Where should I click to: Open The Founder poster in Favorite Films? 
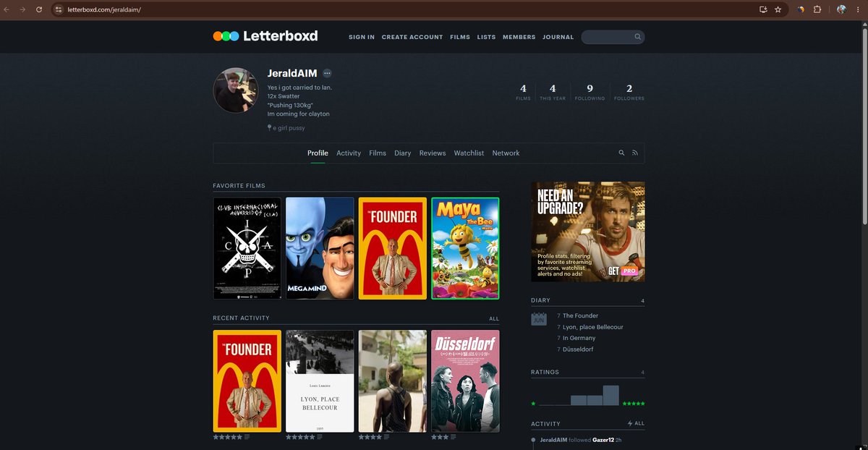click(393, 248)
